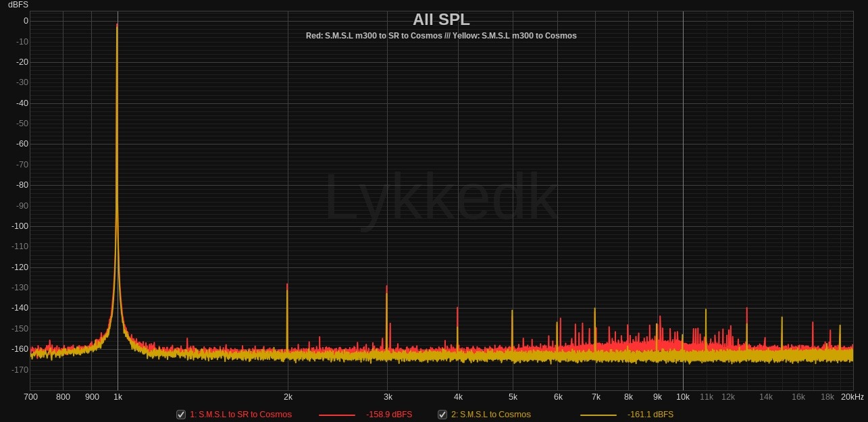Click the 1 kHz fundamental peak top
This screenshot has height=422, width=868.
[x=118, y=26]
